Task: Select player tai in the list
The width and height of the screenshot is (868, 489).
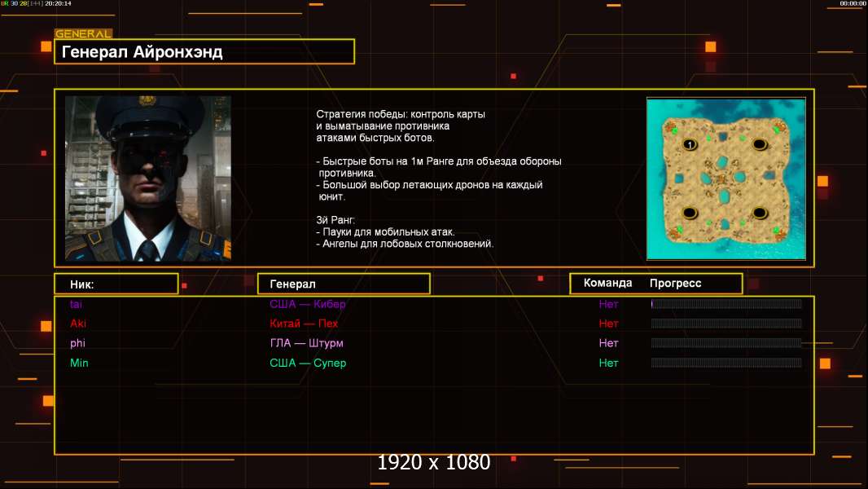Action: (76, 304)
